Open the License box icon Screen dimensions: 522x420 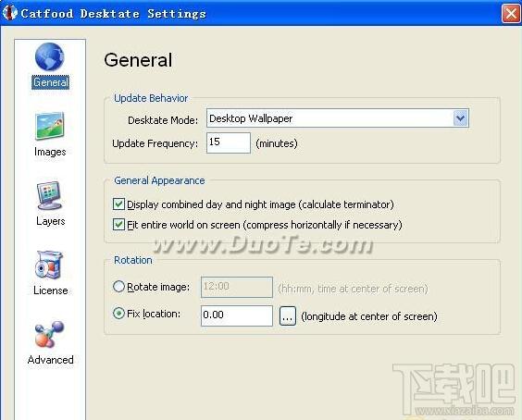(49, 265)
